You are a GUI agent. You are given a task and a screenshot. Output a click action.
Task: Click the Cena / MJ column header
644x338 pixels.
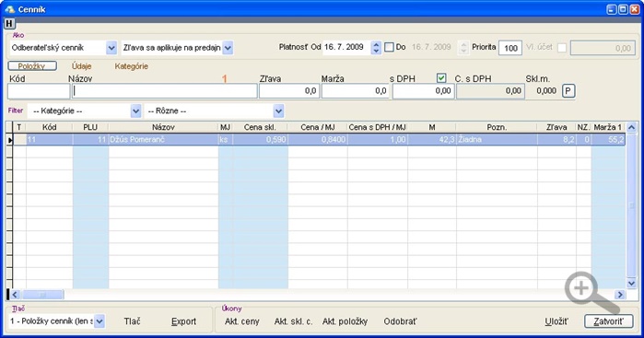(318, 127)
